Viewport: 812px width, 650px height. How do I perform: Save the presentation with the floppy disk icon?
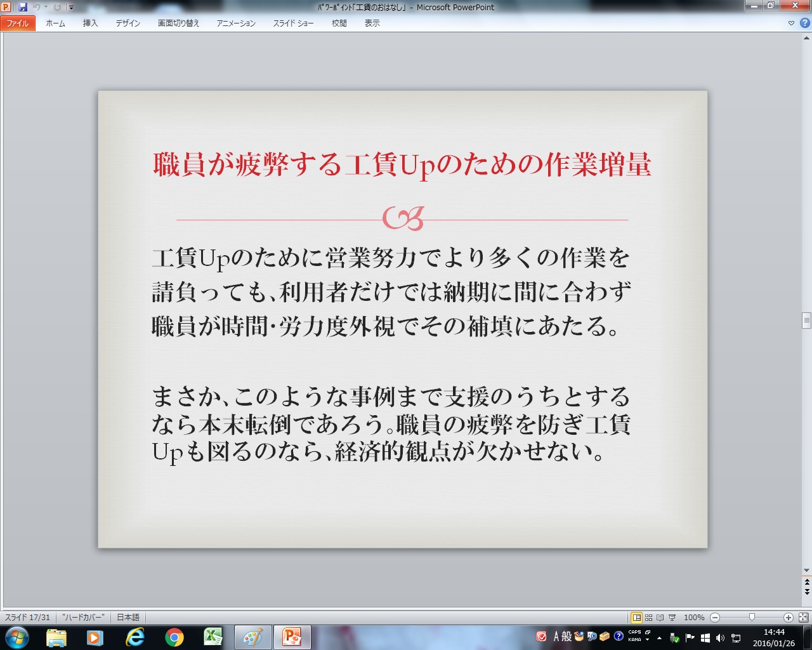pos(23,7)
